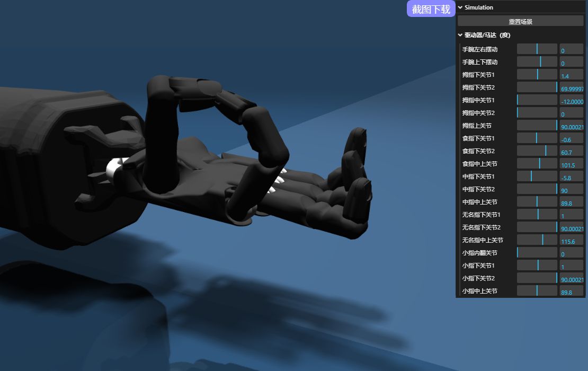Viewport: 588px width, 371px height.
Task: Focus the 食指下关节1 value field showing -0.6
Action: (x=571, y=139)
